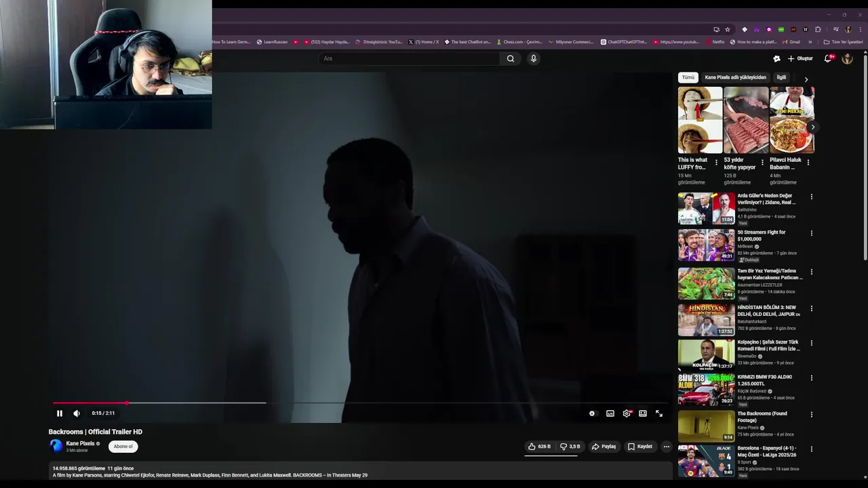Seek on the red video progress bar
The image size is (868, 488).
click(360, 403)
